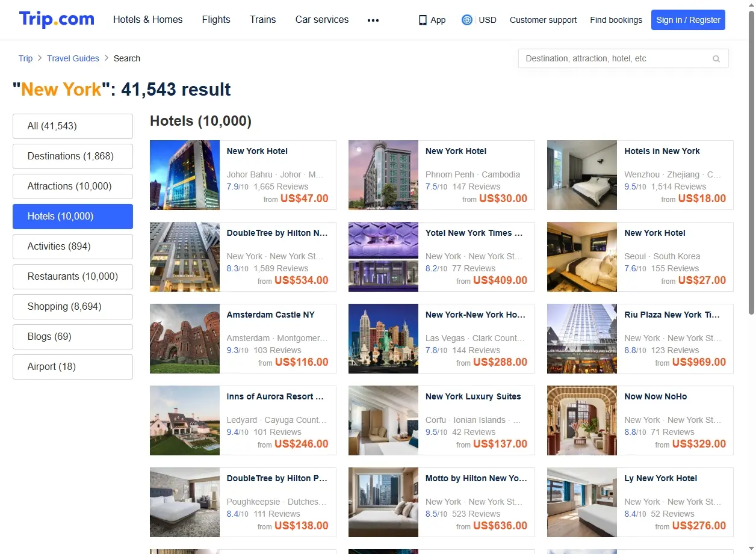Open Flights menu item
This screenshot has height=554, width=756.
pos(216,19)
